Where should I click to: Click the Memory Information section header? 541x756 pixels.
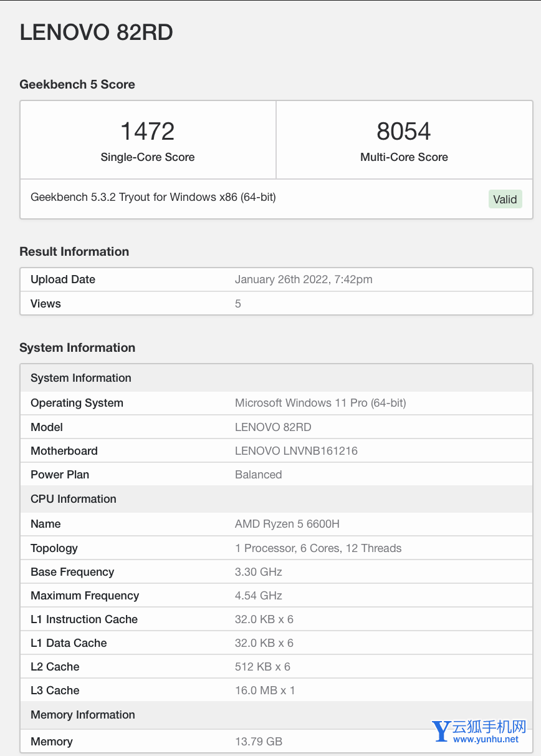point(83,715)
